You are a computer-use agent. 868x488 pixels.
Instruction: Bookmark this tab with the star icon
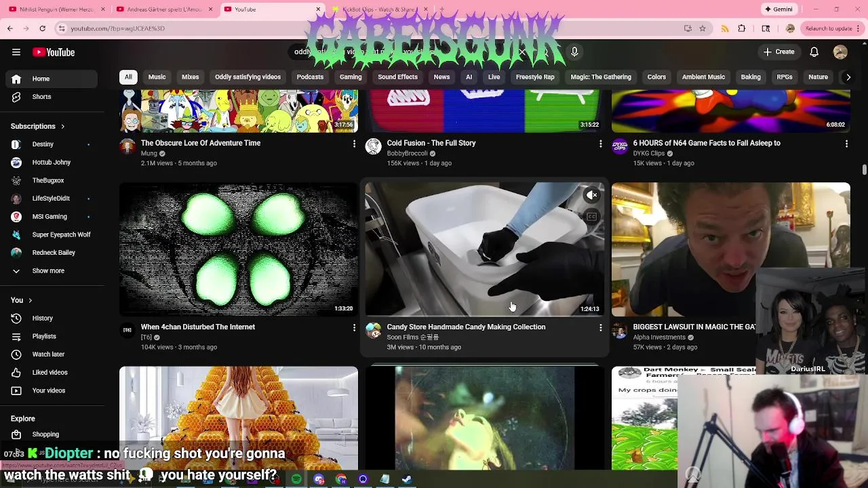pos(703,28)
